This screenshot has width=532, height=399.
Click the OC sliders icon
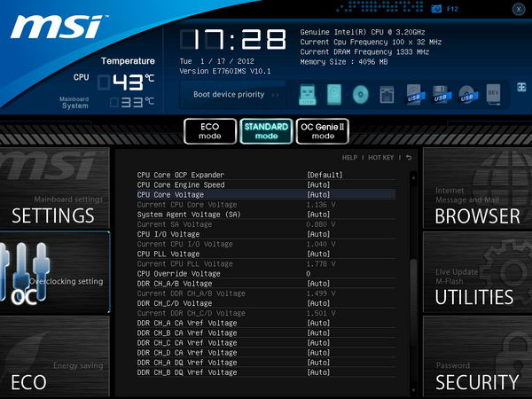pyautogui.click(x=26, y=273)
